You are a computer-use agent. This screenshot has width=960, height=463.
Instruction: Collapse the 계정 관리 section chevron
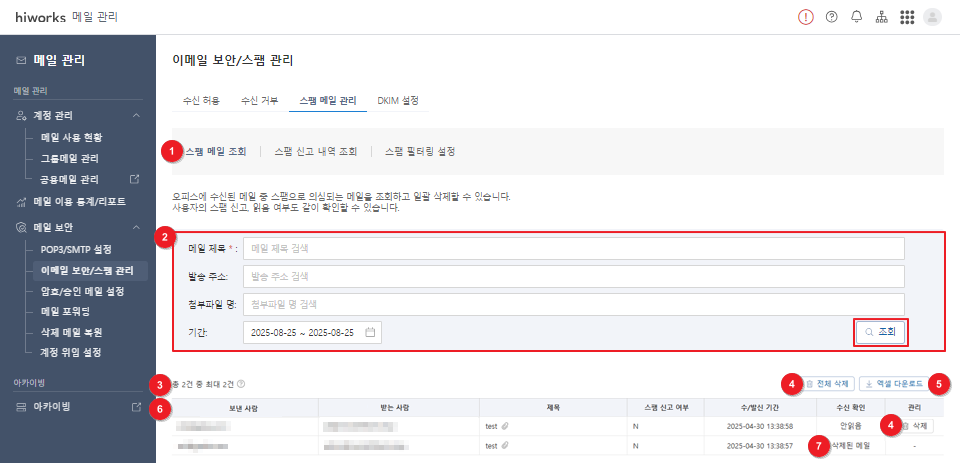137,116
